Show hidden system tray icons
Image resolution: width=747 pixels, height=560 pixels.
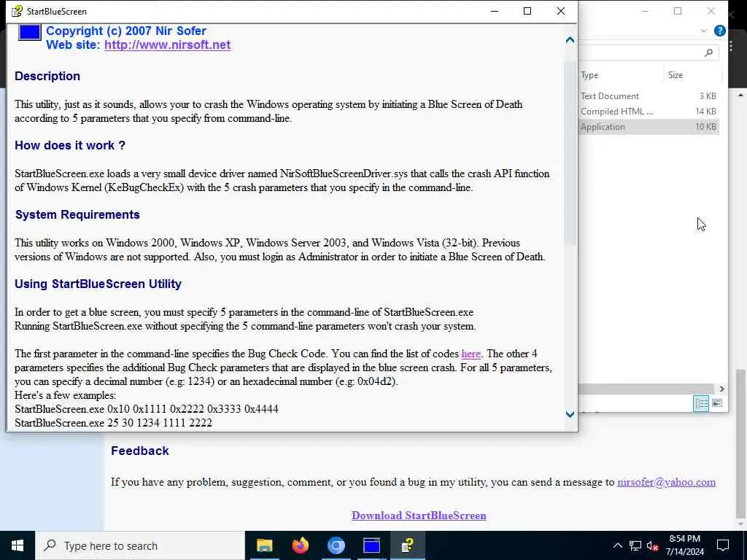point(617,545)
